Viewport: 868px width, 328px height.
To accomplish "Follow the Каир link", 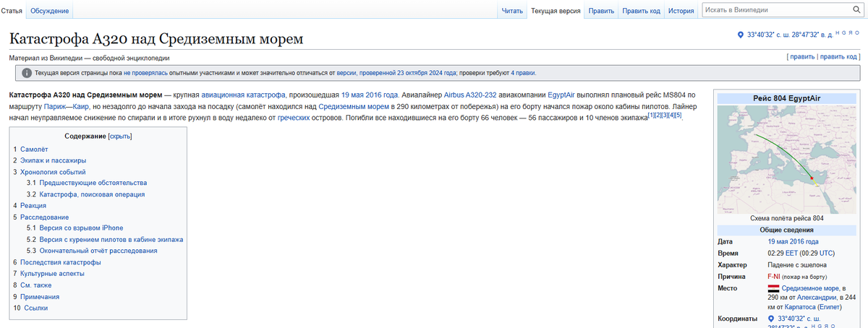I will [81, 105].
